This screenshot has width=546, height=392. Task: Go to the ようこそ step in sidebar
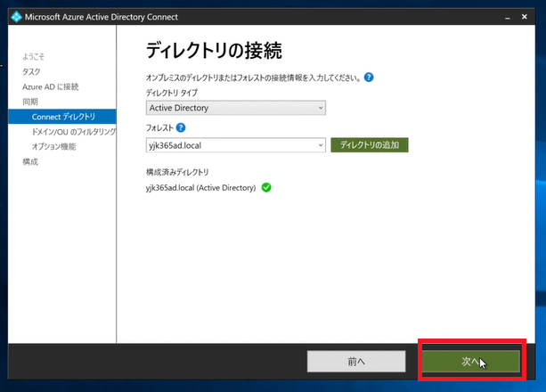pos(35,56)
